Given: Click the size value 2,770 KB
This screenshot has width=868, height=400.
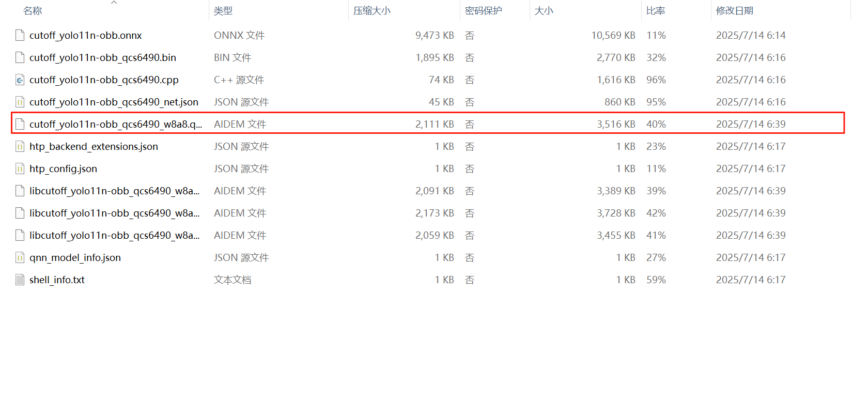Looking at the screenshot, I should point(616,57).
